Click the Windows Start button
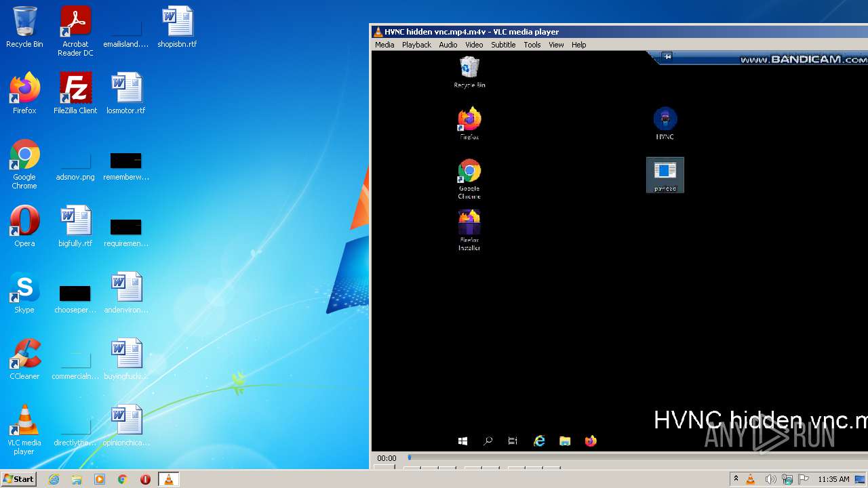 click(x=18, y=479)
